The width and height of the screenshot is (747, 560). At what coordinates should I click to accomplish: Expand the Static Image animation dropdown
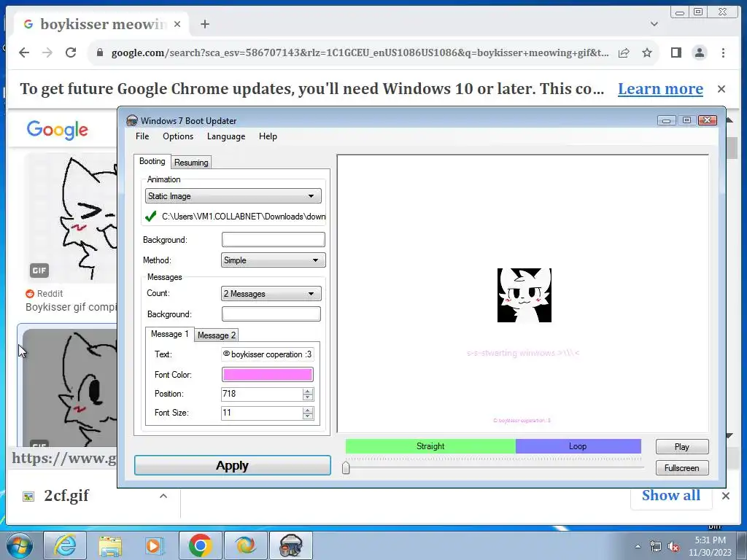pyautogui.click(x=233, y=195)
